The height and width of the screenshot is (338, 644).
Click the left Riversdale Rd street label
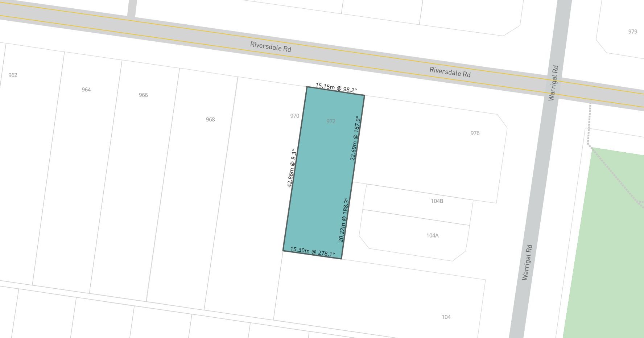click(271, 47)
